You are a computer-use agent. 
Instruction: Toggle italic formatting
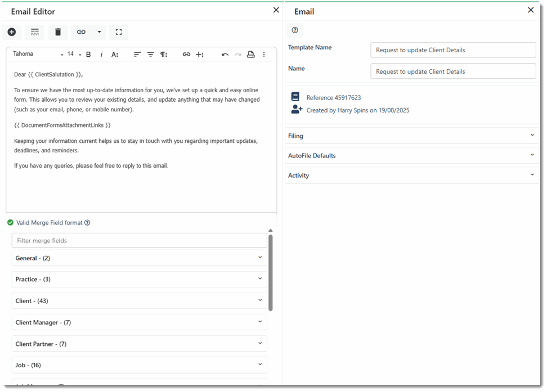101,55
